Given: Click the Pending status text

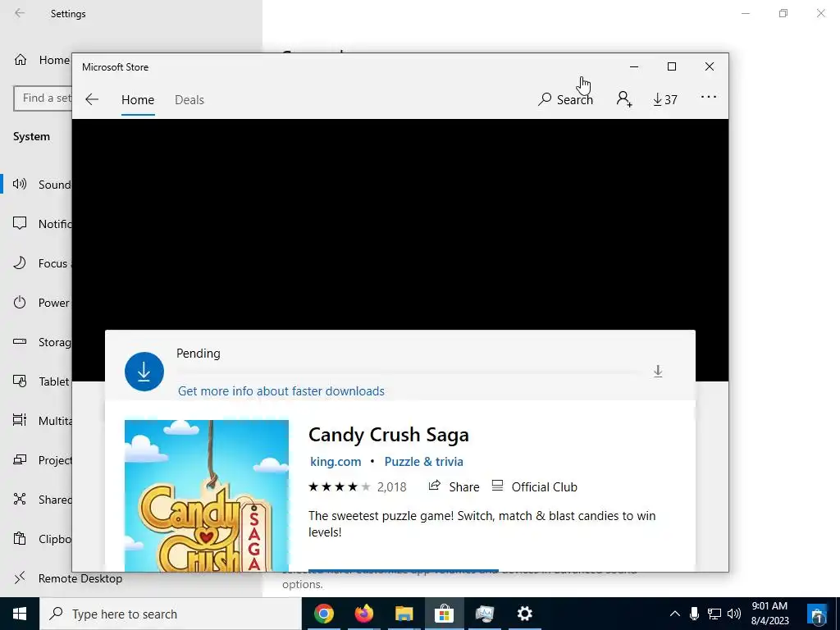Looking at the screenshot, I should pyautogui.click(x=199, y=353).
